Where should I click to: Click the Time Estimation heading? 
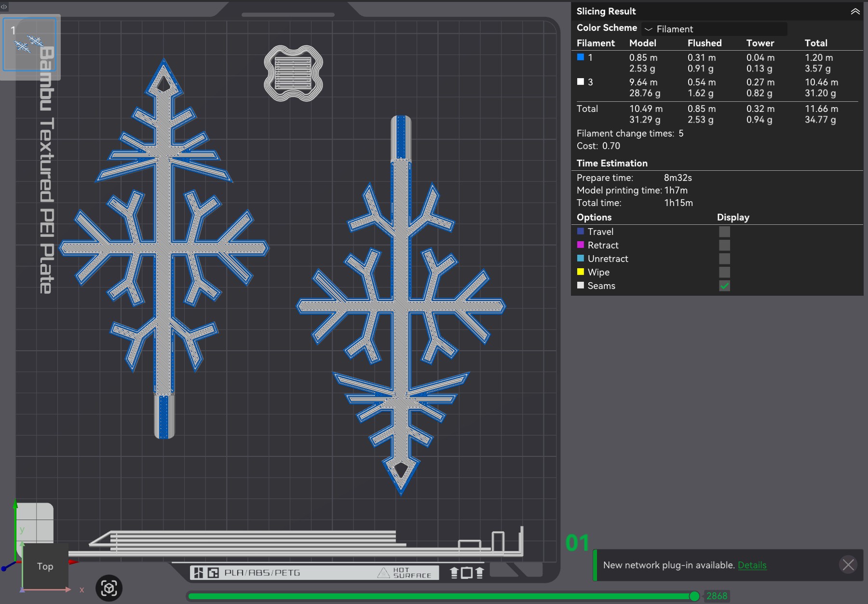click(612, 163)
